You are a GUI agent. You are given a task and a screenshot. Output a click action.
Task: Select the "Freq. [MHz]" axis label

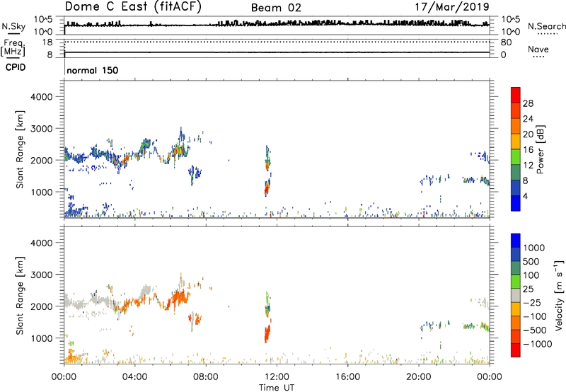tap(13, 48)
